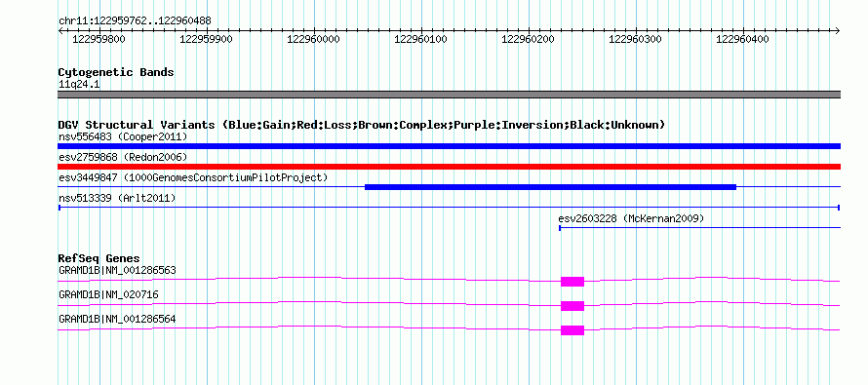Select thick blue esv3449847 variant segment
This screenshot has height=385, width=868.
point(550,187)
